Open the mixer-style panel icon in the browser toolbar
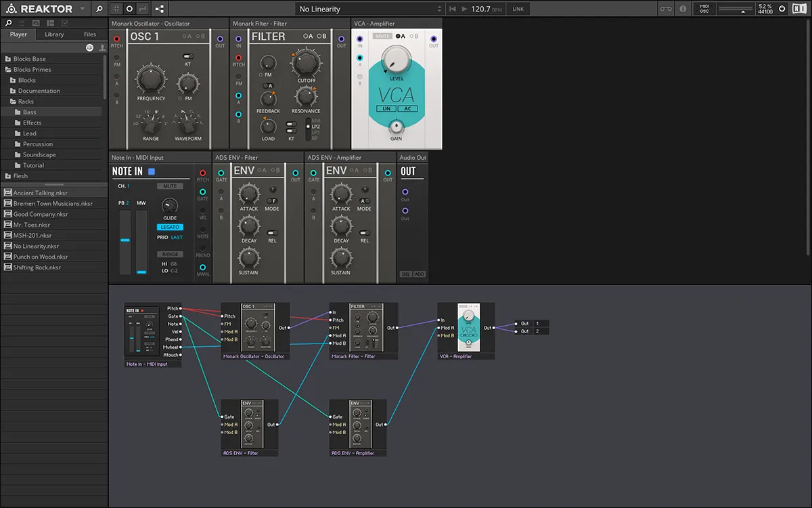 pos(36,23)
